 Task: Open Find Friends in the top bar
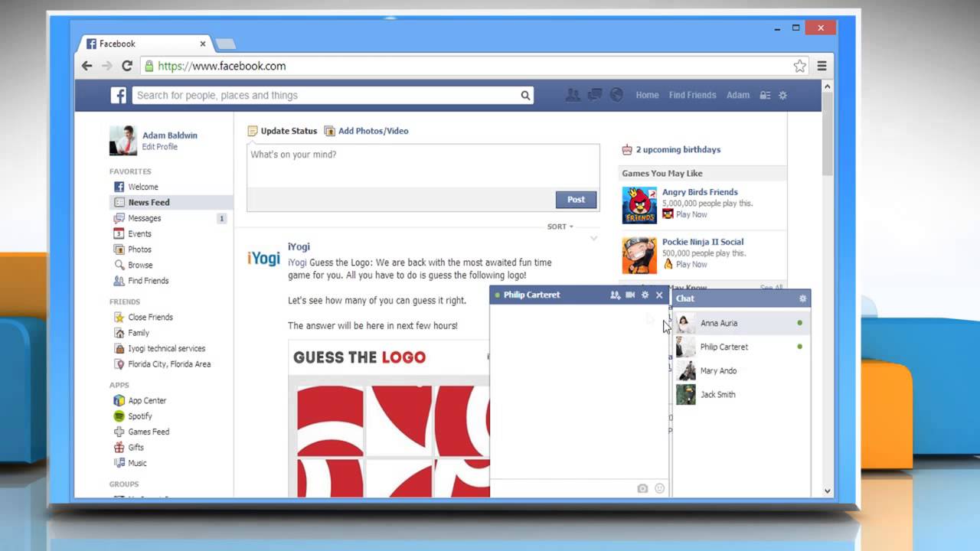point(692,95)
